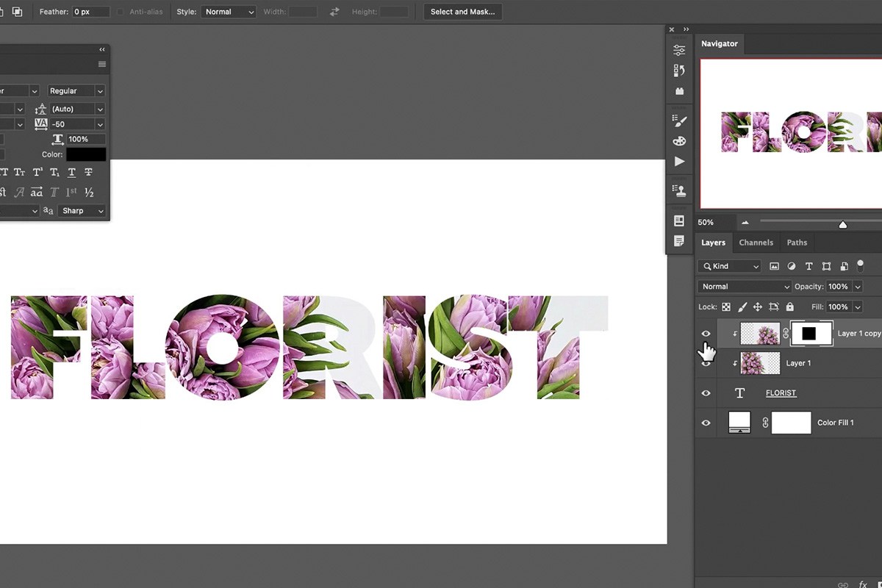The height and width of the screenshot is (588, 882).
Task: Select the Navigator tab
Action: pyautogui.click(x=719, y=43)
